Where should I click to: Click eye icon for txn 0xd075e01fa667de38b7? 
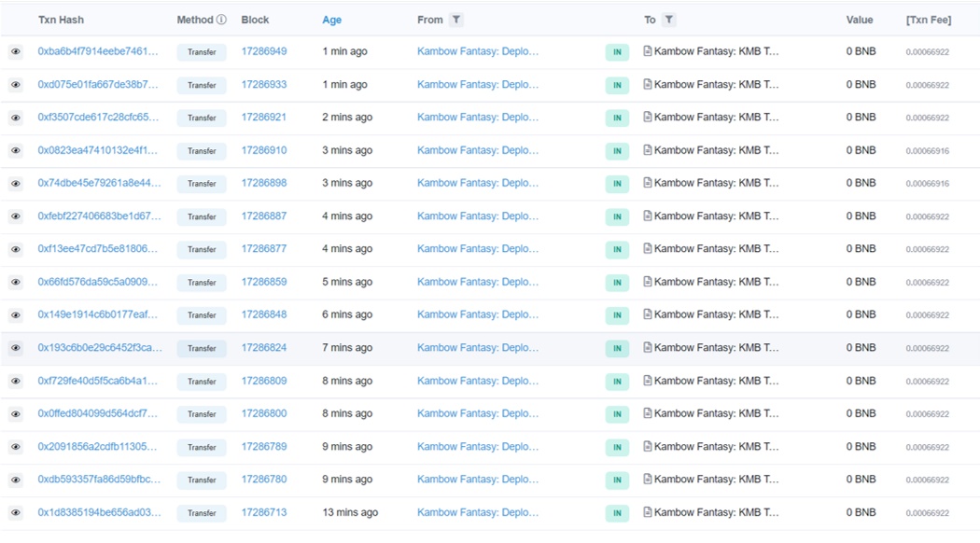click(16, 85)
